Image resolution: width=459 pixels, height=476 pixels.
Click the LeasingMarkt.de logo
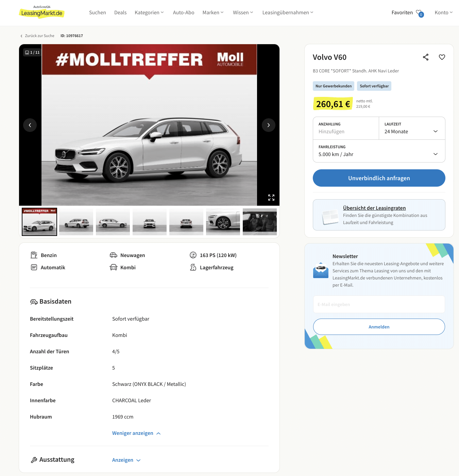pos(42,12)
